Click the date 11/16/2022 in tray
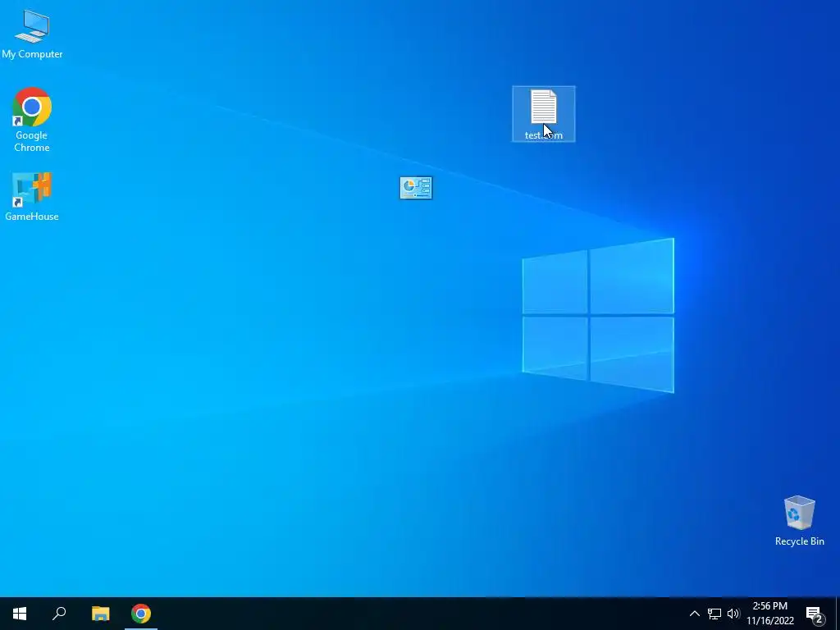This screenshot has height=630, width=840. tap(769, 621)
